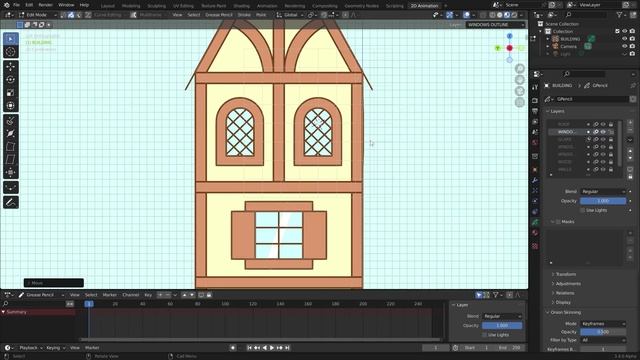Viewport: 640px width, 360px height.
Task: Hide the WINDOWS OUTLINE selected layer
Action: 603,132
